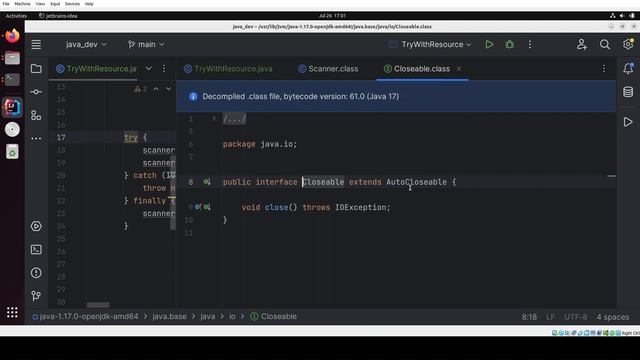Select TryWithResource.java tab in left pane

[x=97, y=69]
